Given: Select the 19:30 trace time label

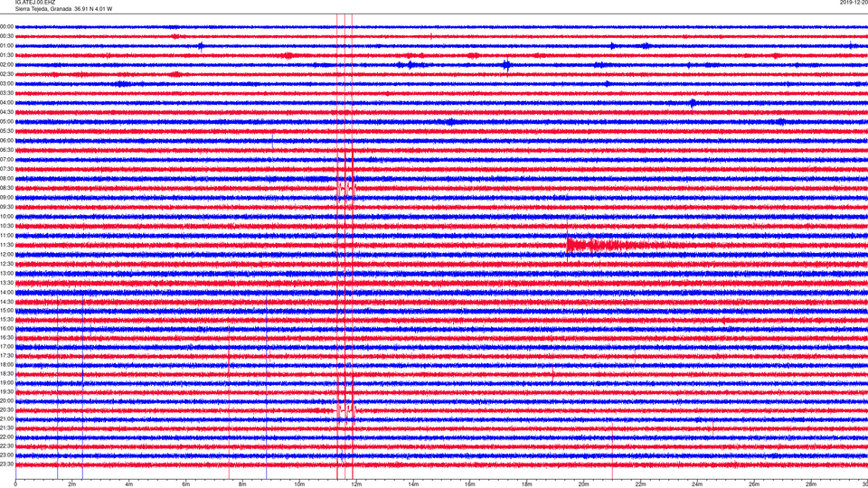Looking at the screenshot, I should 7,391.
